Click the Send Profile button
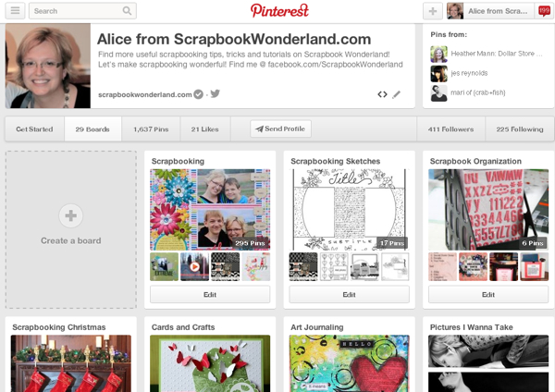The image size is (555, 392). pos(280,129)
